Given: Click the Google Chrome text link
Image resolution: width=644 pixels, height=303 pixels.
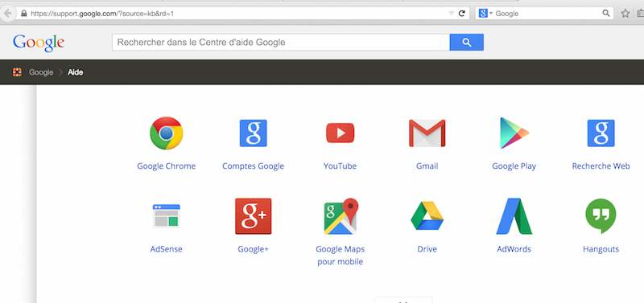Looking at the screenshot, I should (x=167, y=166).
